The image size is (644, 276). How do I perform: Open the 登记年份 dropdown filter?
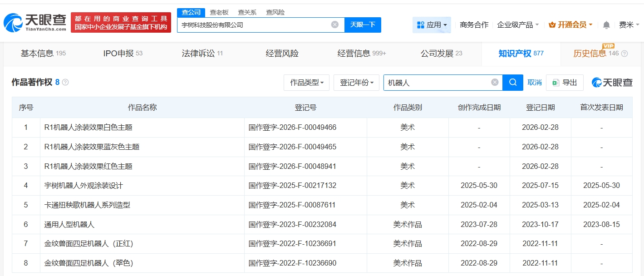[x=356, y=83]
